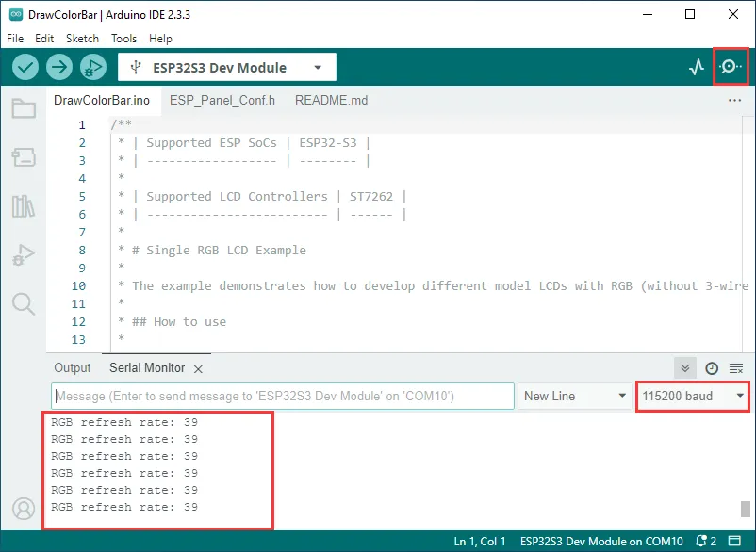Clear the Serial Monitor output
This screenshot has width=756, height=552.
click(x=736, y=368)
